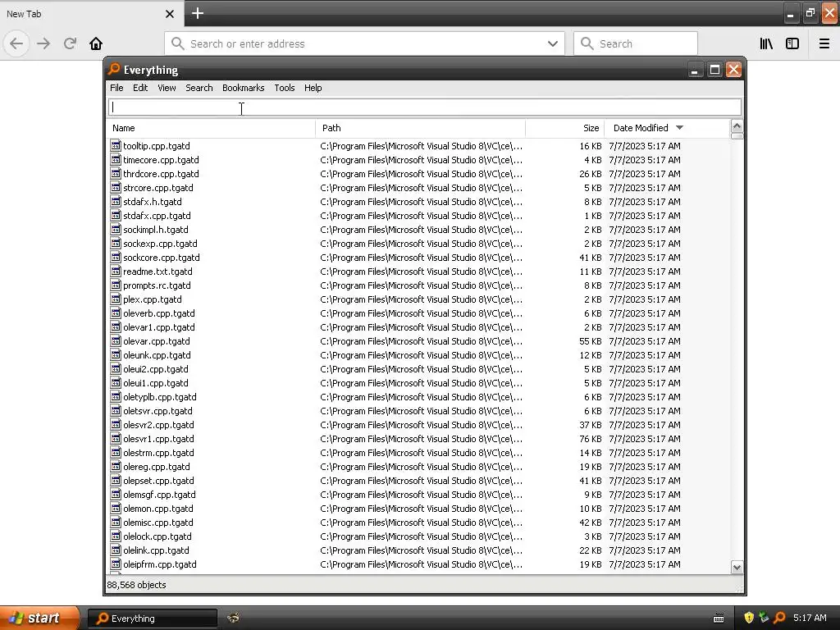The image size is (840, 630).
Task: Go back in the browser
Action: 16,43
